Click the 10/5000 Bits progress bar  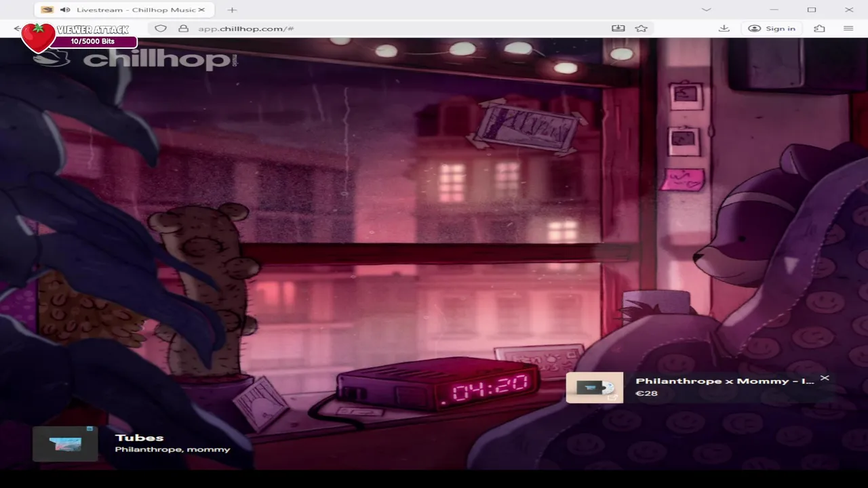95,41
